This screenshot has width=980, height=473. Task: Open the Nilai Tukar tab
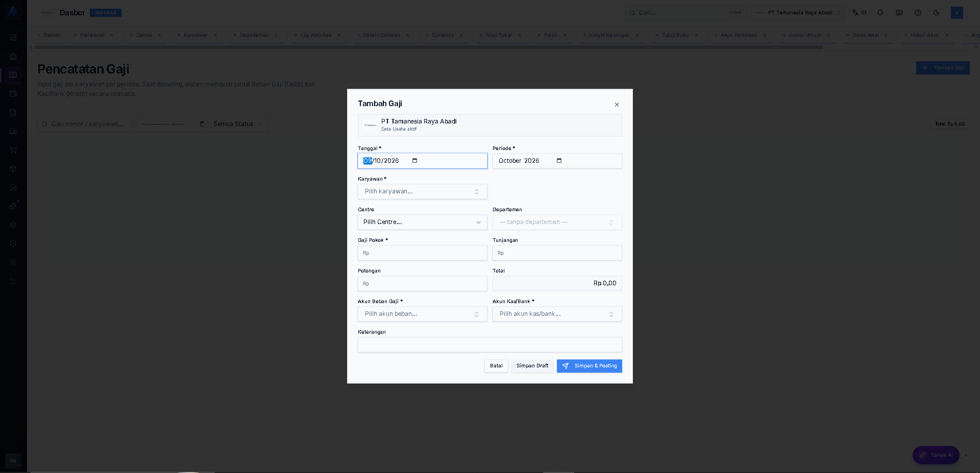[x=499, y=35]
